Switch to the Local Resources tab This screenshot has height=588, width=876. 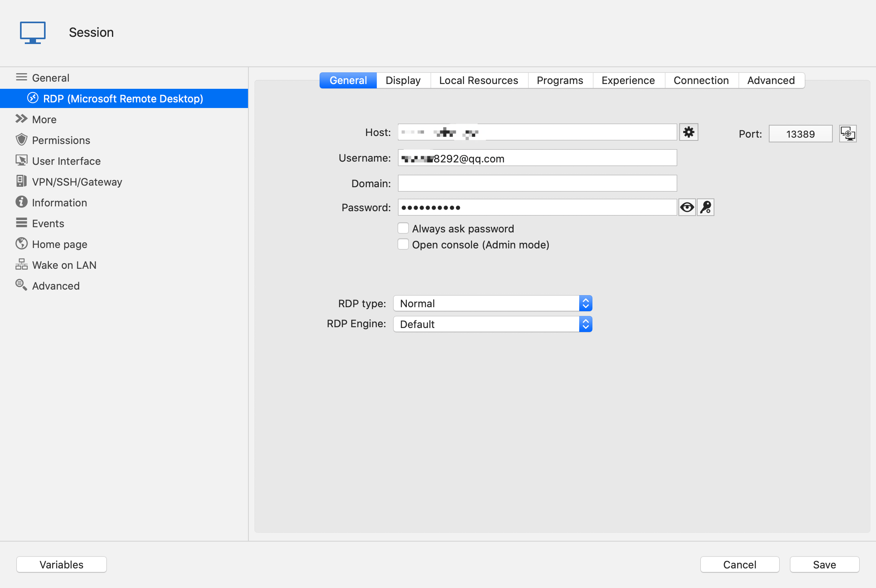click(478, 80)
